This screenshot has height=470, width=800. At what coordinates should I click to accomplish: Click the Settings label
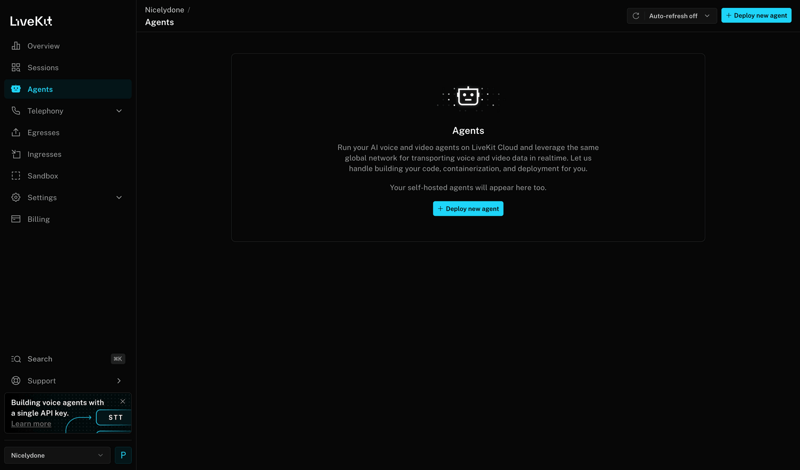point(42,197)
